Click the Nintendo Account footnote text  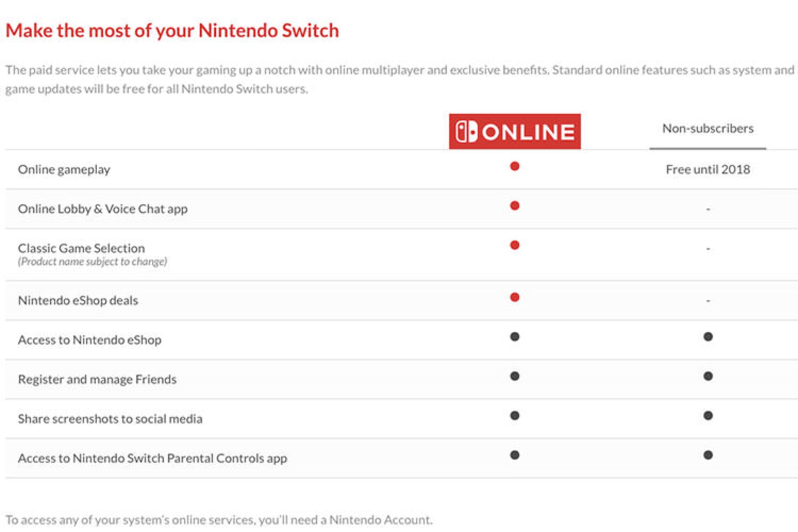(219, 520)
